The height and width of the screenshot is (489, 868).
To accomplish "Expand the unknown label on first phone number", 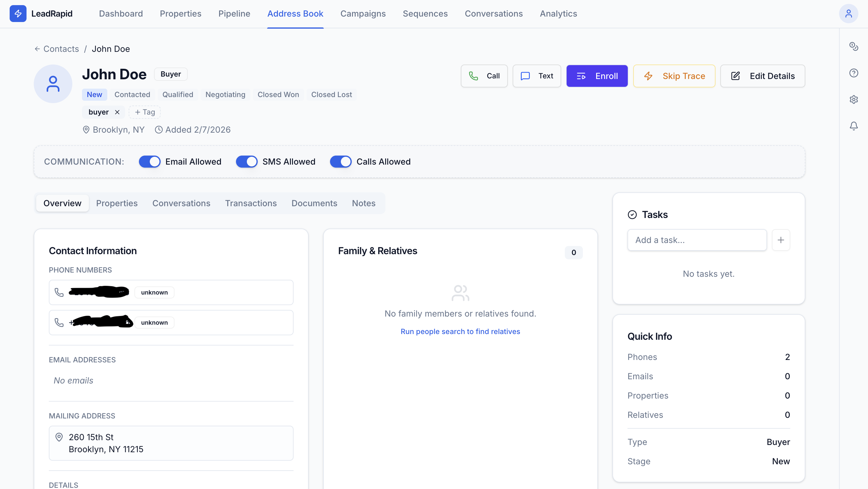I will [154, 292].
